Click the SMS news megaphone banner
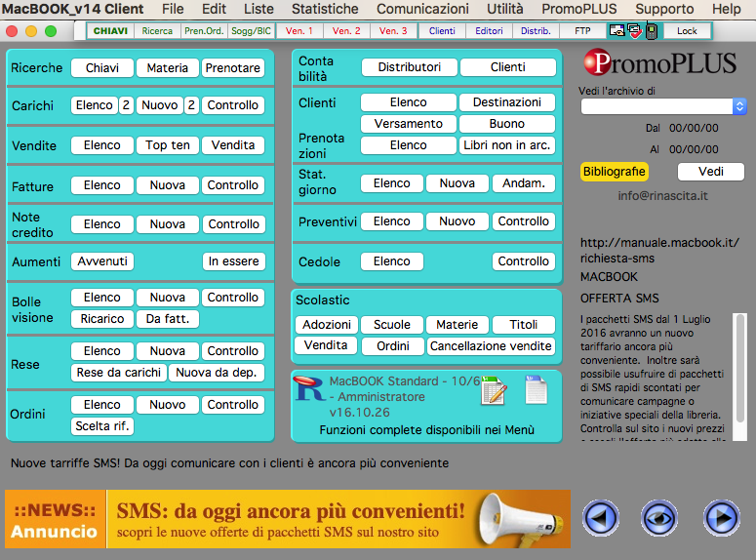Screen dimensions: 756x560 tap(288, 519)
